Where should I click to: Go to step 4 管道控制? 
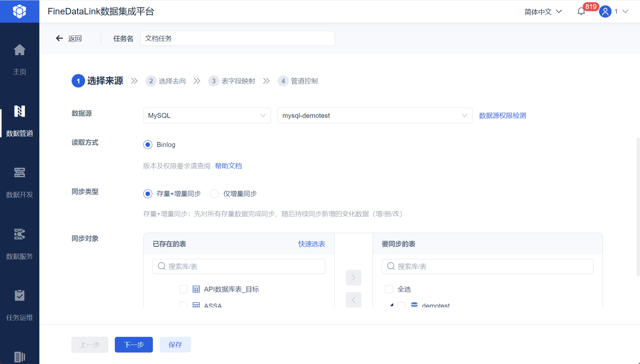click(x=298, y=81)
